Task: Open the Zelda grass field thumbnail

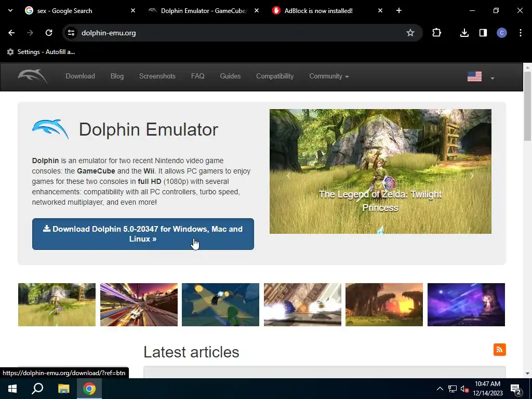Action: [57, 304]
